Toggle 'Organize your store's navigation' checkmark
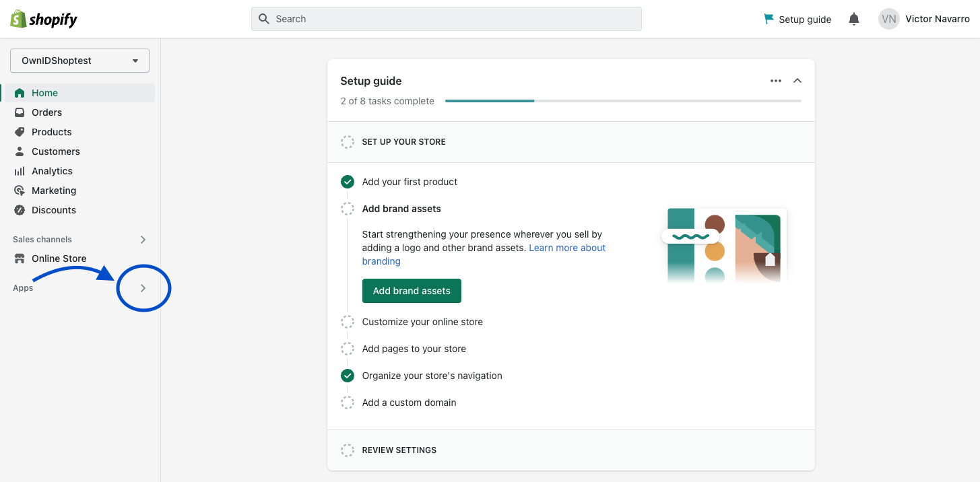 coord(348,375)
